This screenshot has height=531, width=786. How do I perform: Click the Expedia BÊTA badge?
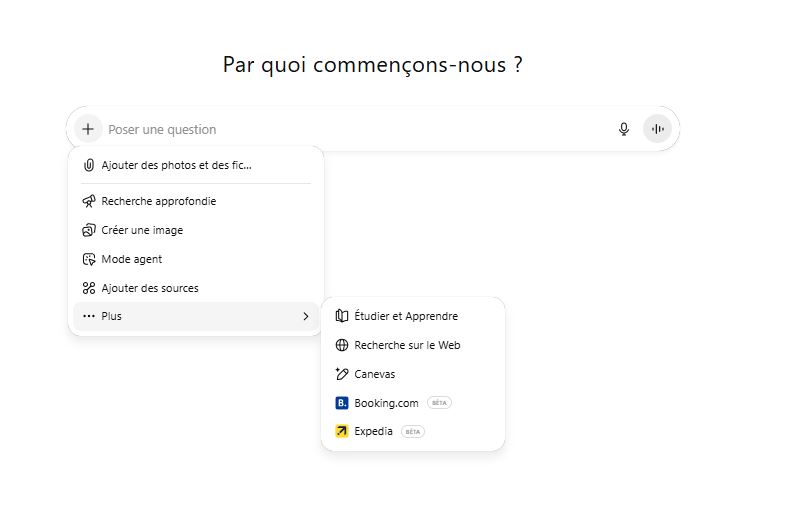click(x=413, y=432)
